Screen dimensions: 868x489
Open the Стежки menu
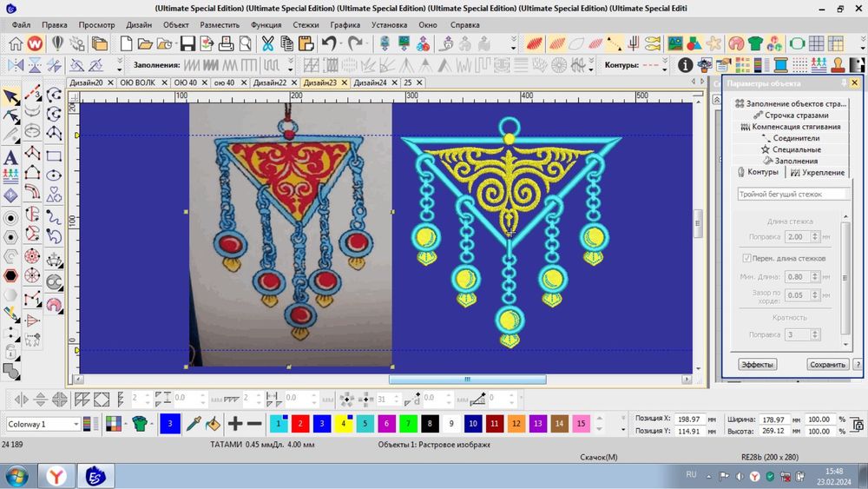[306, 25]
